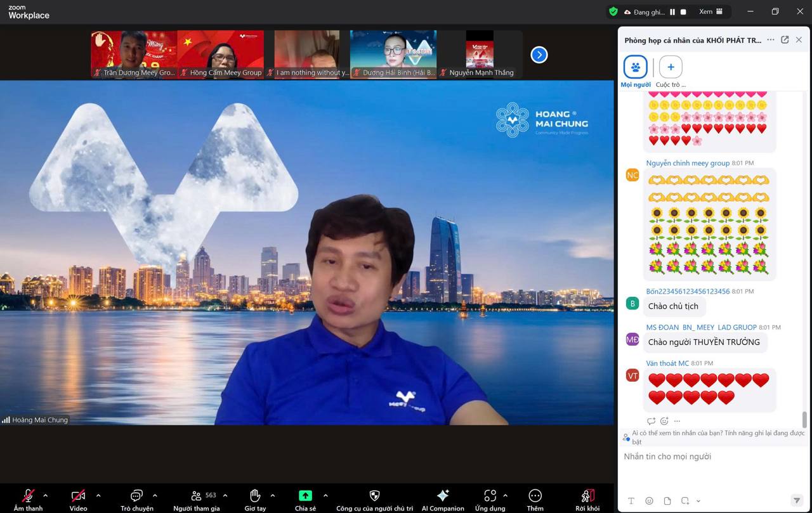This screenshot has width=812, height=513.
Task: Attach a file in chat composer
Action: 667,501
